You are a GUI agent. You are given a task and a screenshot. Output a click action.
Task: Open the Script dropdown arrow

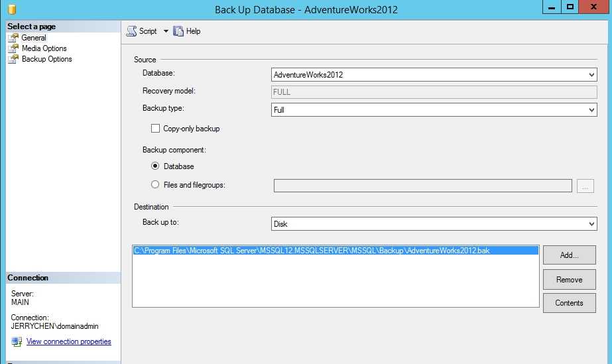tap(166, 31)
